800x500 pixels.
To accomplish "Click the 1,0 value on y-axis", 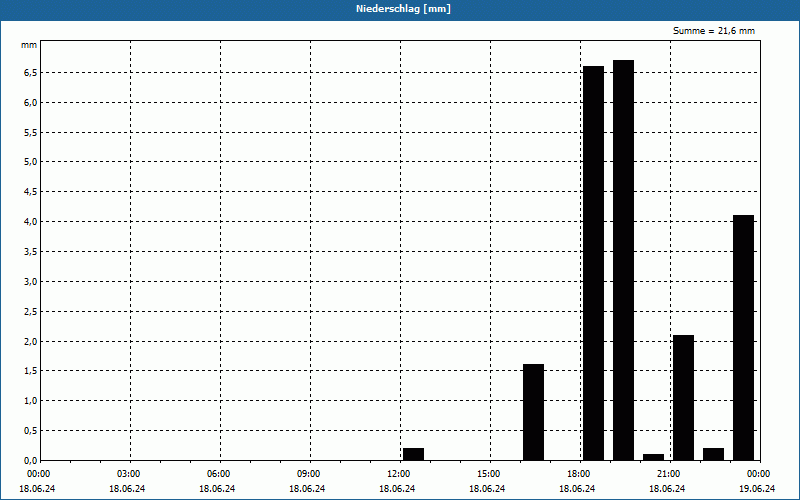I will 30,401.
